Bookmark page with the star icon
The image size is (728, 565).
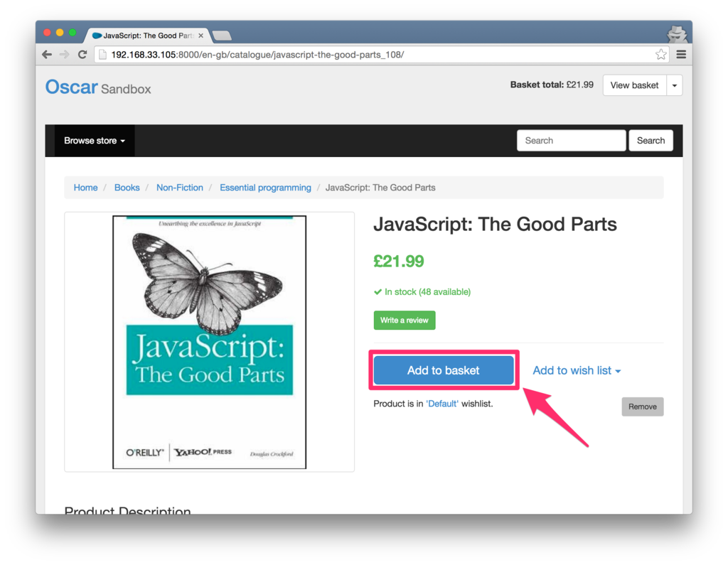660,54
